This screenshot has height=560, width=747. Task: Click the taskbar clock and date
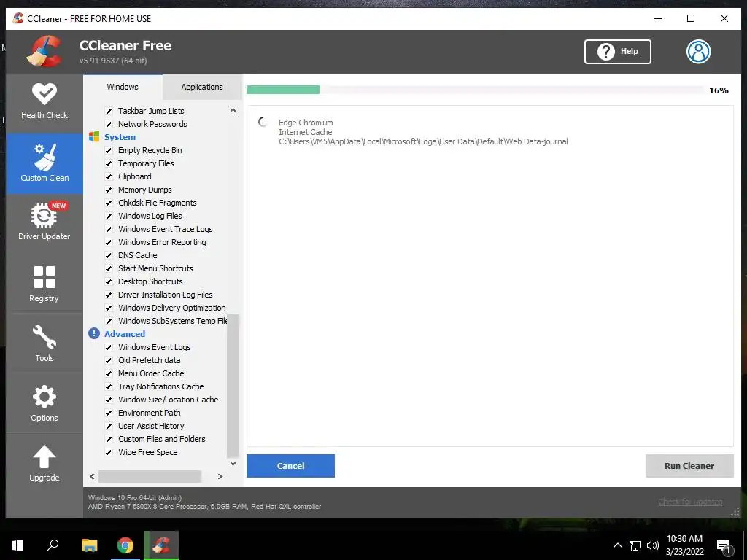(x=684, y=545)
